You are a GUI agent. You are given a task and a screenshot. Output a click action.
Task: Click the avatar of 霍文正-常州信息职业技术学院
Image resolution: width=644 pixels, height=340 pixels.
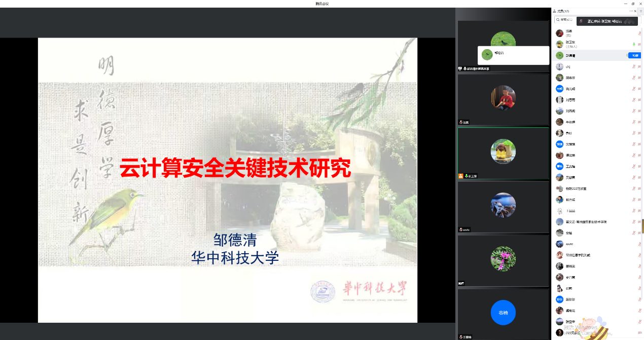559,222
